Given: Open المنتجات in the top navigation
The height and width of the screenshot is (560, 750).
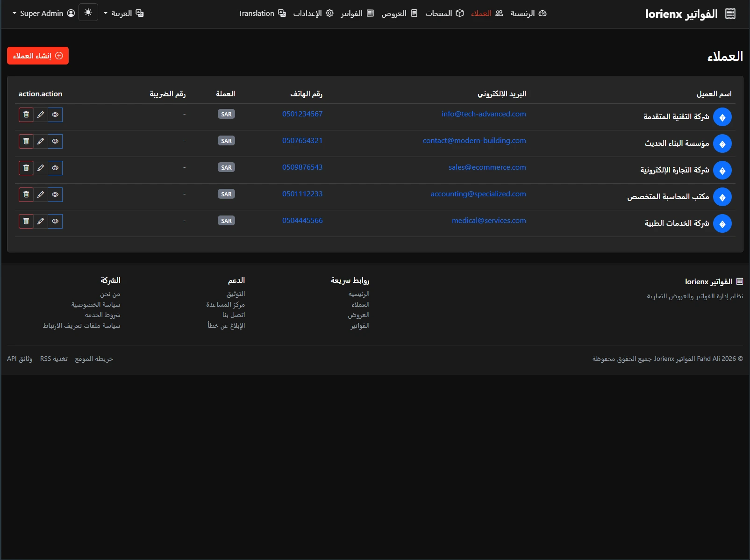Looking at the screenshot, I should (x=444, y=13).
